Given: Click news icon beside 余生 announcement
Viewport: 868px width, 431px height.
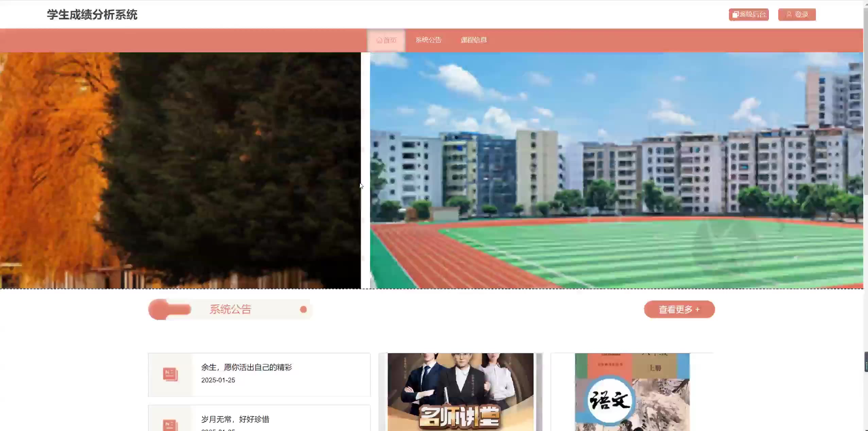Looking at the screenshot, I should coord(170,374).
